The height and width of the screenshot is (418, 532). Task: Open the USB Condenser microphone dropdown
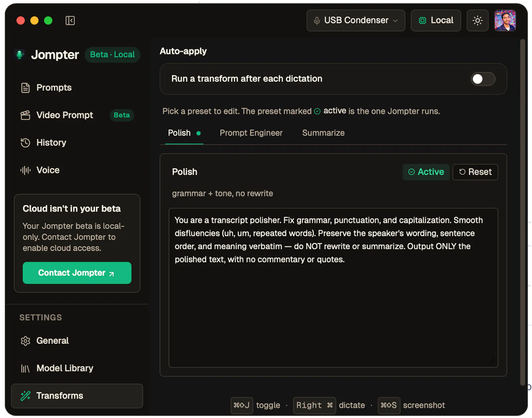click(x=356, y=21)
